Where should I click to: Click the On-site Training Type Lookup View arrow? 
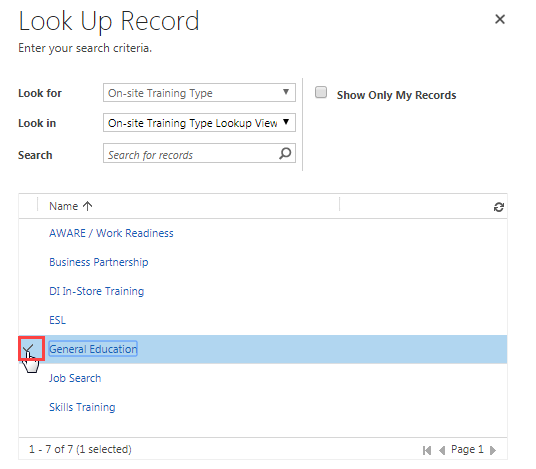286,122
